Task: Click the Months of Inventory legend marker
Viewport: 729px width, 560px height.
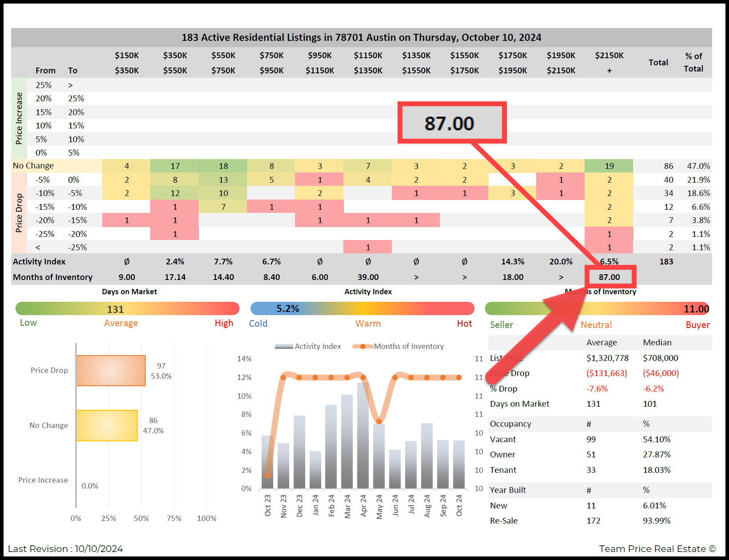Action: point(363,346)
